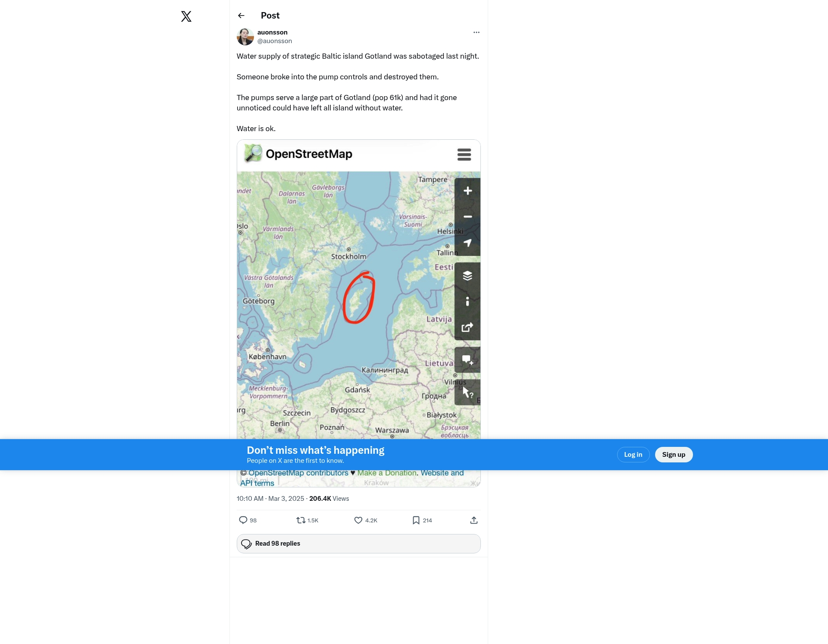Click the share post icon
The width and height of the screenshot is (828, 644).
[x=474, y=520]
